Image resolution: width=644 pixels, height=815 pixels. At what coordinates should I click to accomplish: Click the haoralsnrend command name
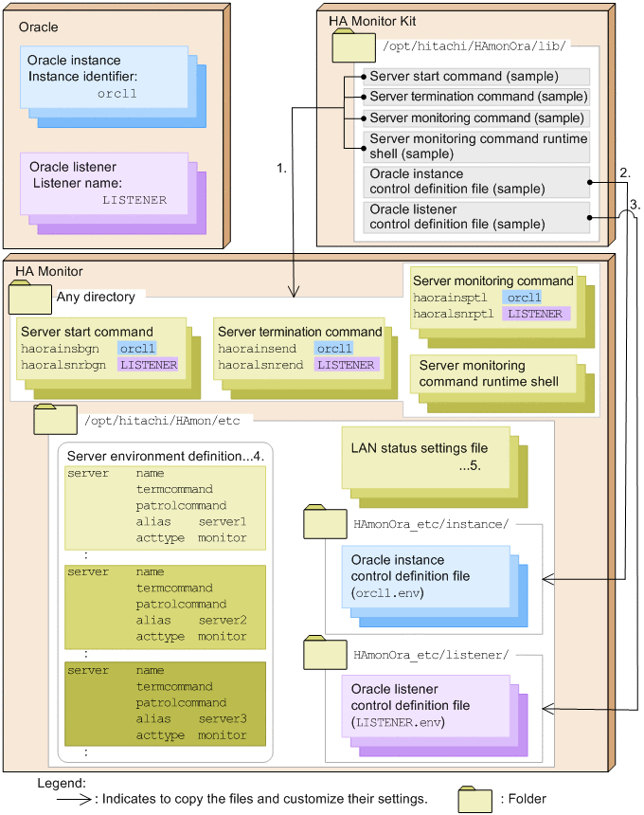(260, 365)
